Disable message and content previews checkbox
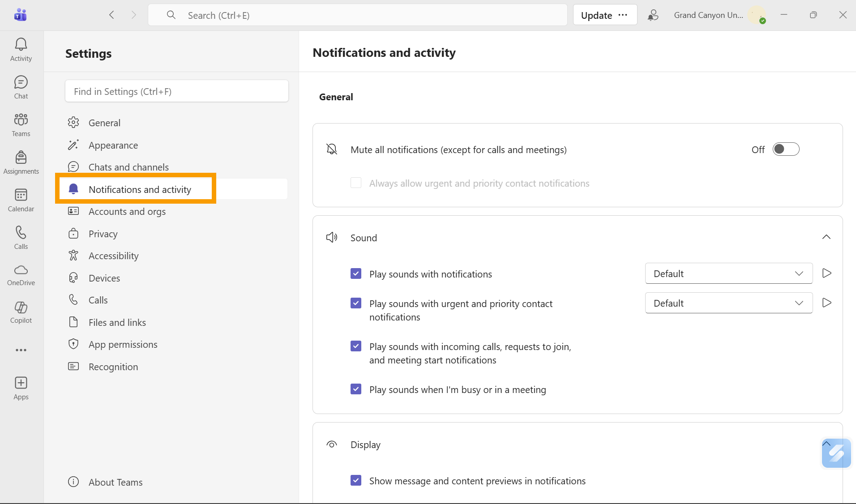This screenshot has height=504, width=856. pos(356,480)
